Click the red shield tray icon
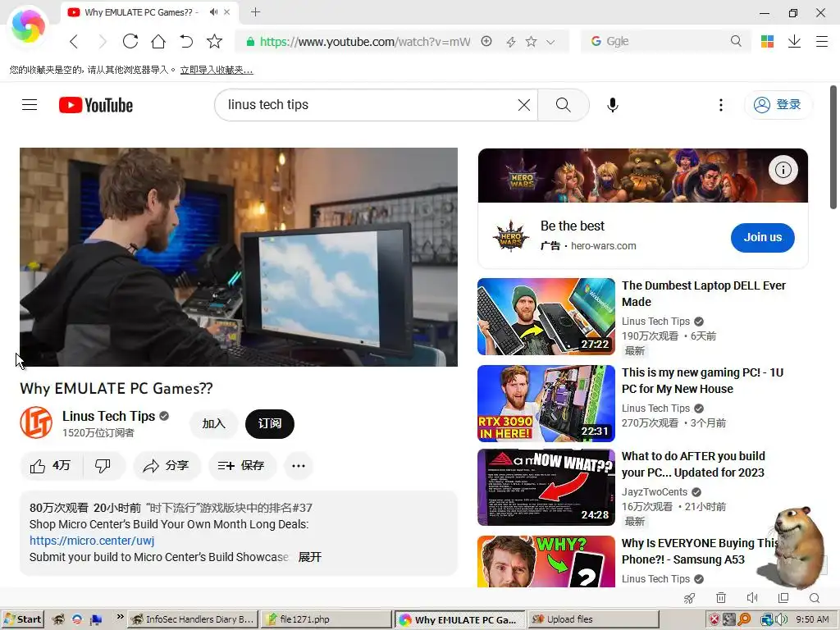This screenshot has width=840, height=630. click(x=714, y=620)
